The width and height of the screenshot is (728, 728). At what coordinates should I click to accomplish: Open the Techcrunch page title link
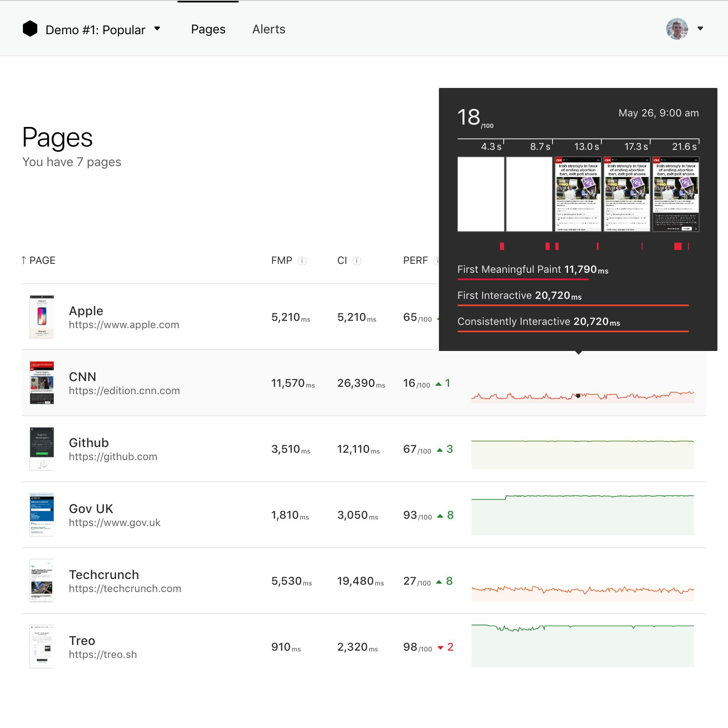104,575
